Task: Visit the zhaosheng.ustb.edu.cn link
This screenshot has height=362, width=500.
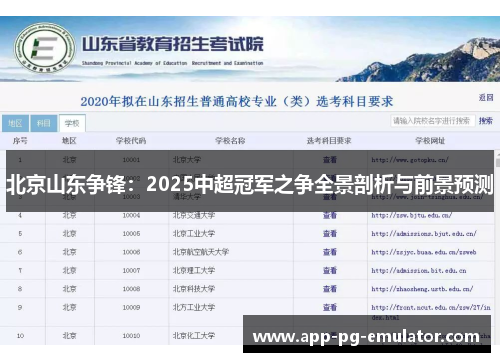Action: pos(422,289)
